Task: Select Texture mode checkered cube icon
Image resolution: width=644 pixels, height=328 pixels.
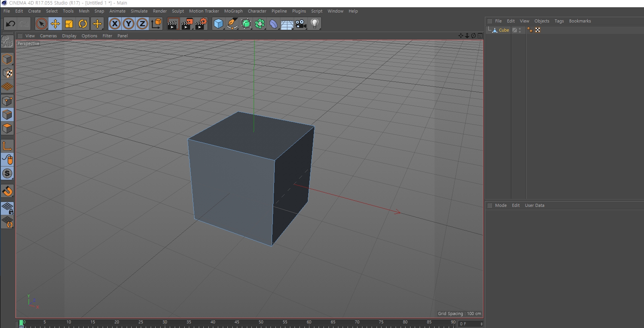Action: (7, 73)
